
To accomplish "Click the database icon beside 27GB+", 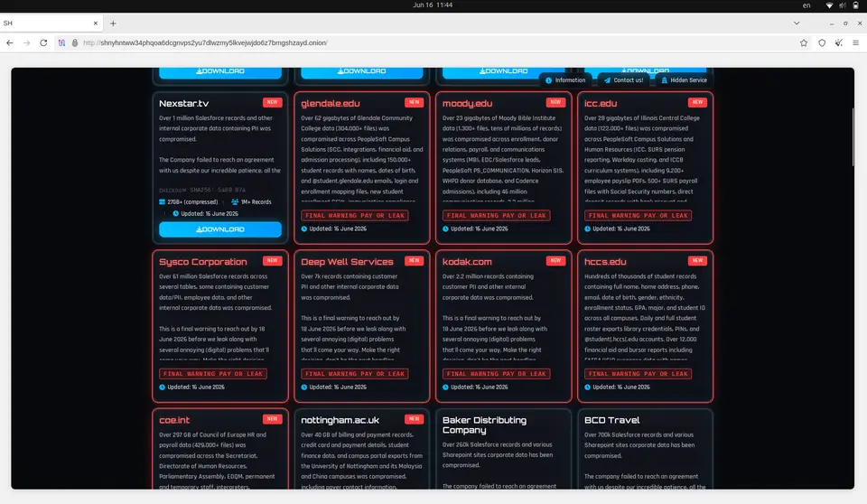I will pos(162,202).
